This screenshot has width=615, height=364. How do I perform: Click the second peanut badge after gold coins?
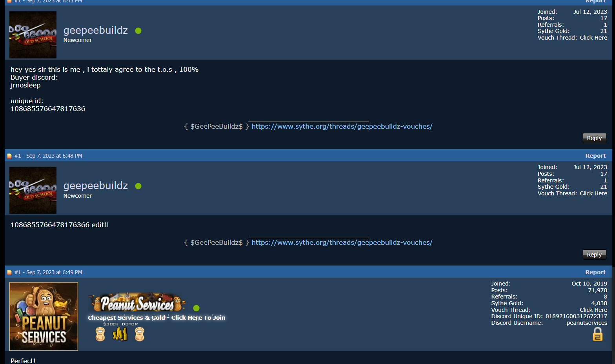click(x=140, y=334)
